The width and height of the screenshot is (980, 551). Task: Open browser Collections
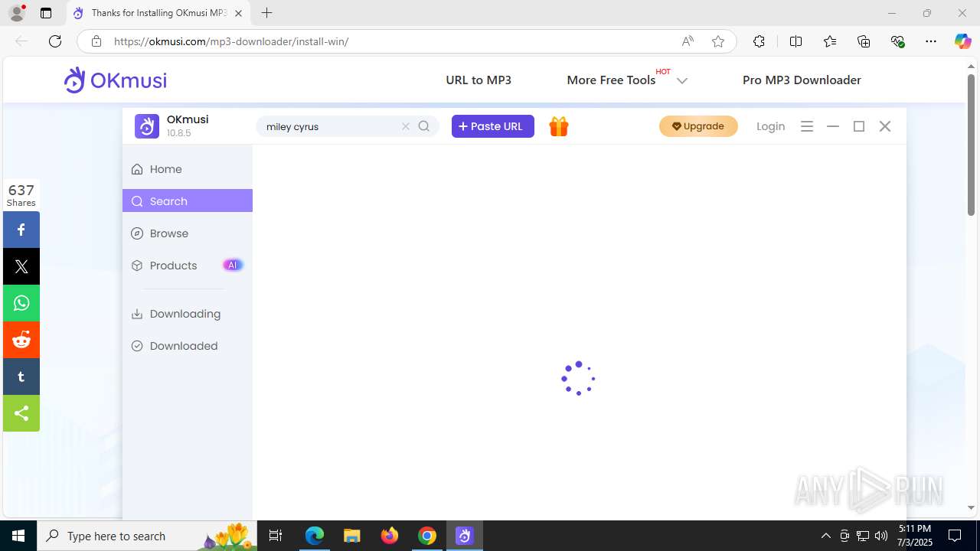point(864,41)
